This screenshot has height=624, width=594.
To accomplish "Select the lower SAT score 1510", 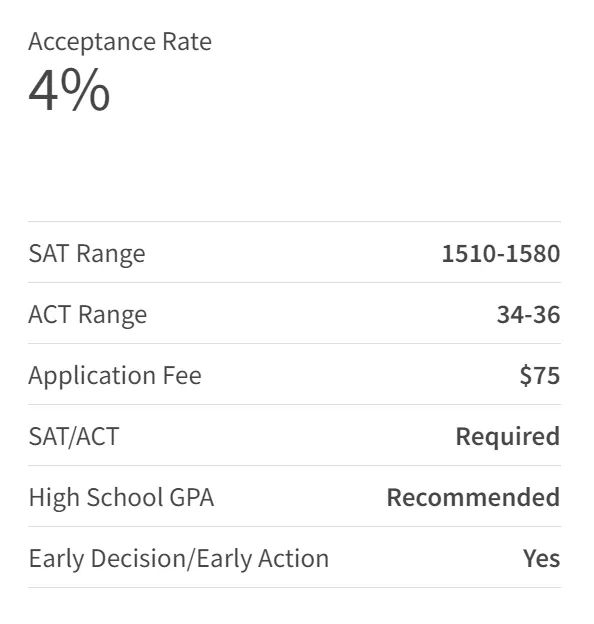I will tap(468, 254).
